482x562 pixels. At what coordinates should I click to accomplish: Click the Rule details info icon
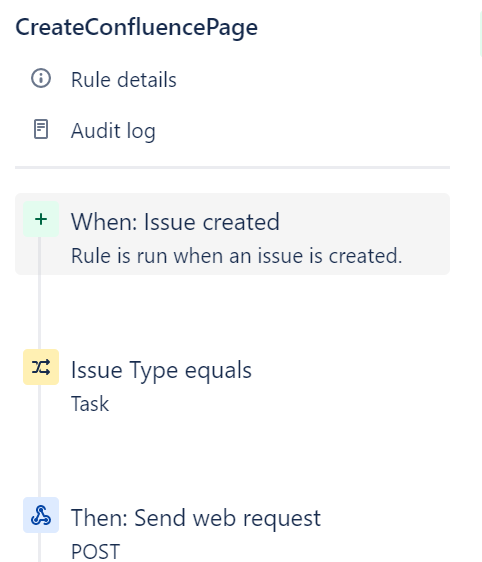[x=41, y=78]
